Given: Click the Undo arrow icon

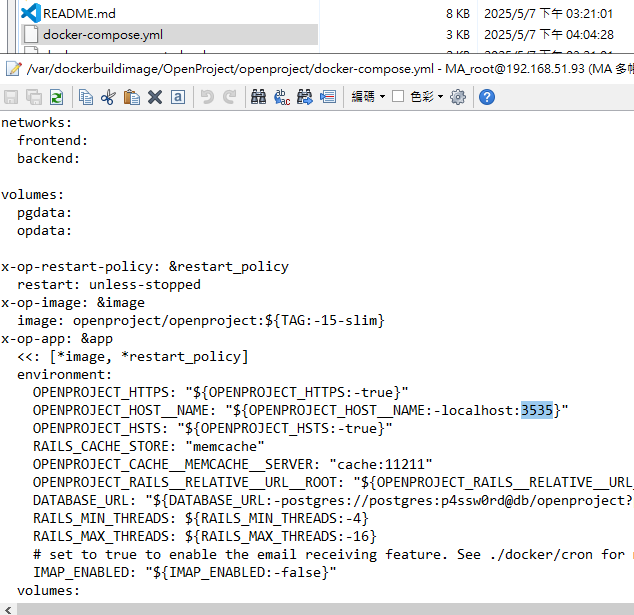Looking at the screenshot, I should (207, 97).
